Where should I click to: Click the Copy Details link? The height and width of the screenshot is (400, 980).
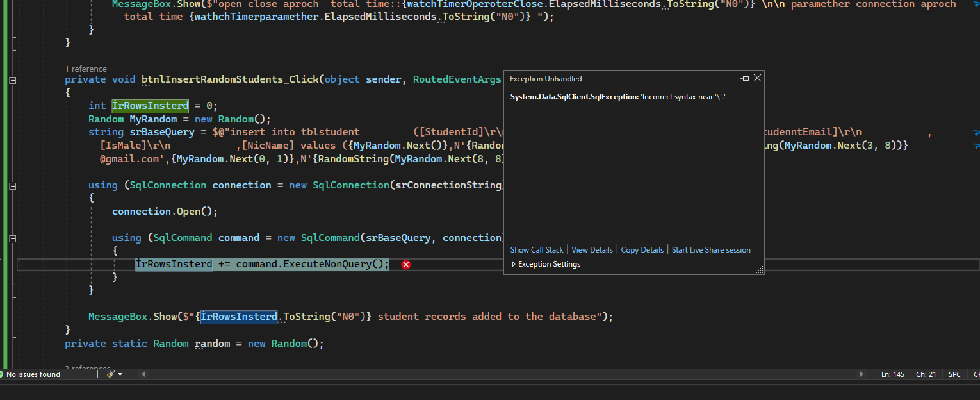click(x=642, y=250)
